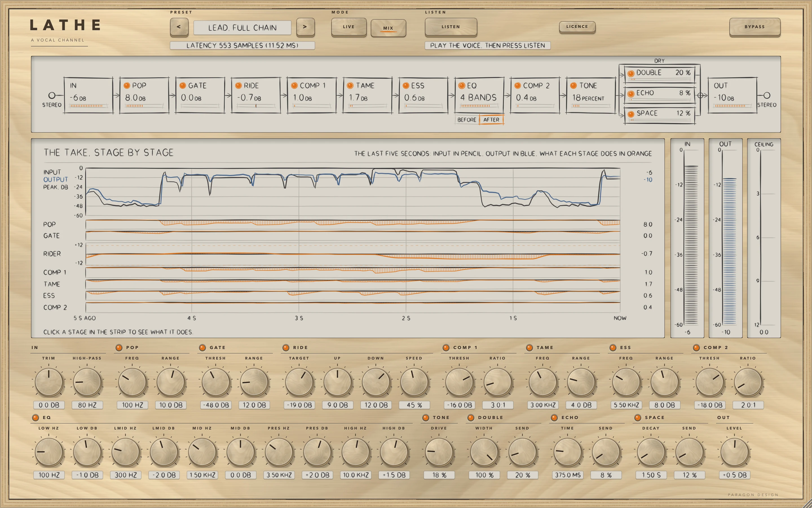Image resolution: width=812 pixels, height=508 pixels.
Task: Disable the GATE section in the knob panel
Action: 202,348
